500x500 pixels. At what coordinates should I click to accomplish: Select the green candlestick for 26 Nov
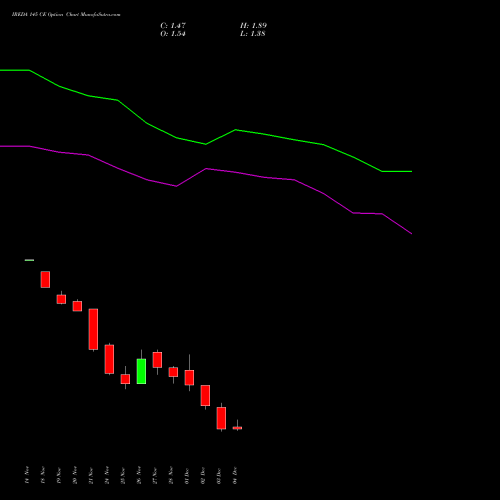[141, 371]
